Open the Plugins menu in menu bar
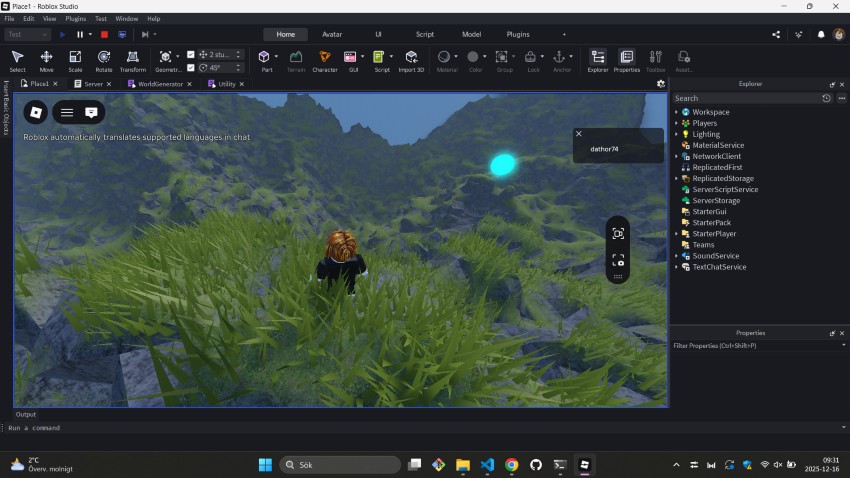This screenshot has width=850, height=478. (75, 18)
